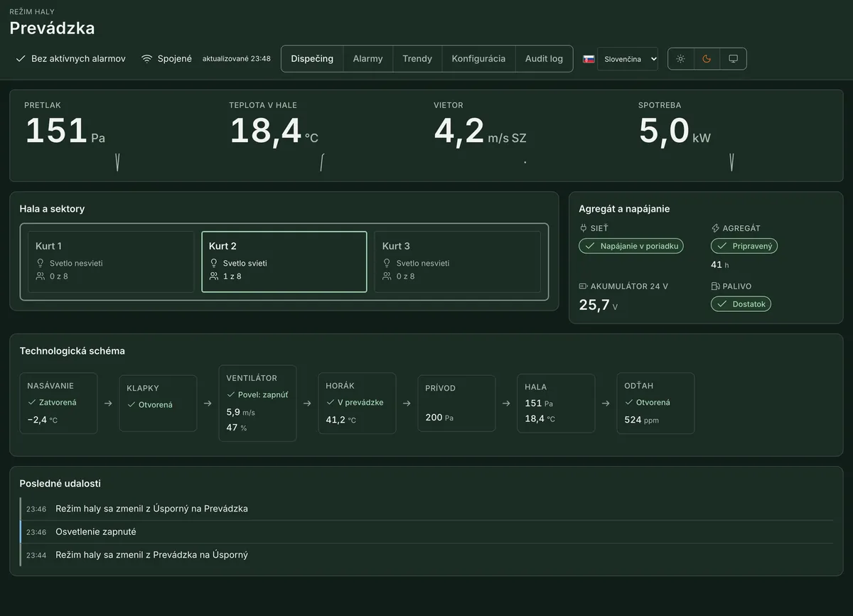This screenshot has height=616, width=853.
Task: Click the Pripravený status badge
Action: click(744, 246)
